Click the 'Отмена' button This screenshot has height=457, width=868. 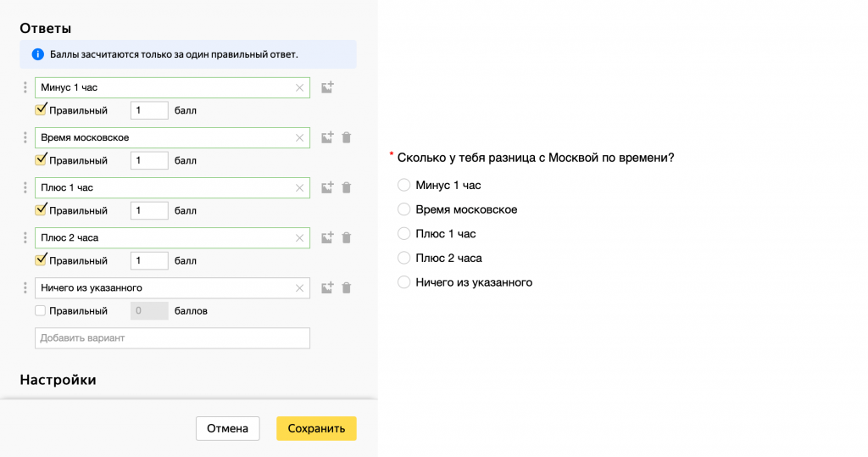(x=227, y=428)
